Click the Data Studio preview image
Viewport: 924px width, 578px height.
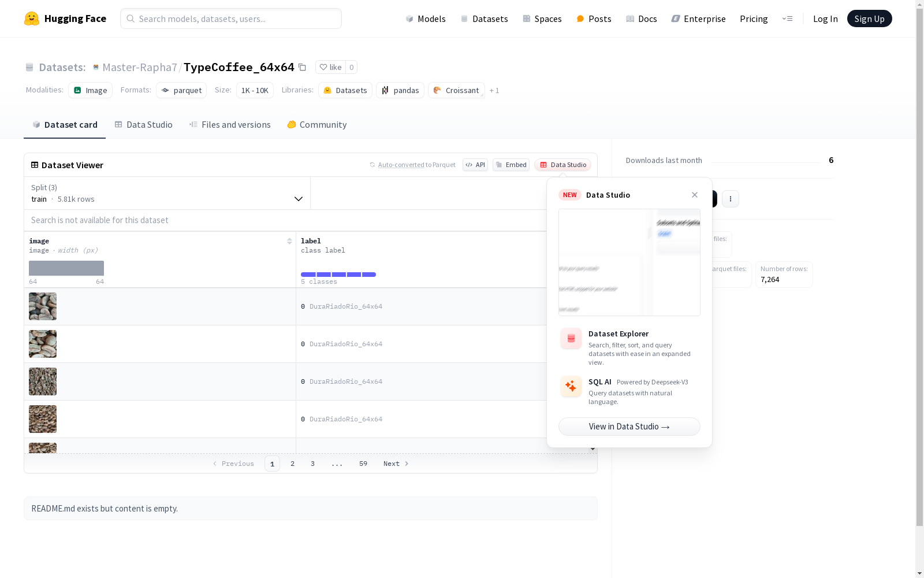point(629,262)
